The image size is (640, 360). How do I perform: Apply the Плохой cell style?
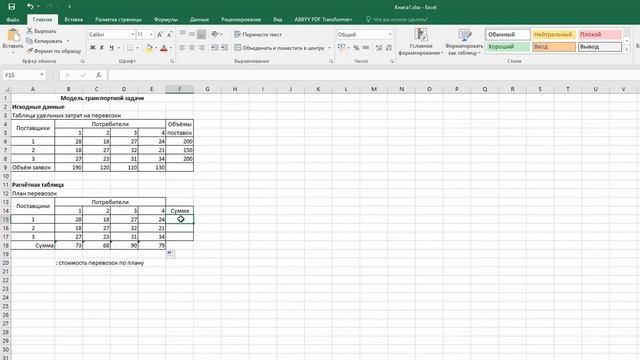click(600, 35)
